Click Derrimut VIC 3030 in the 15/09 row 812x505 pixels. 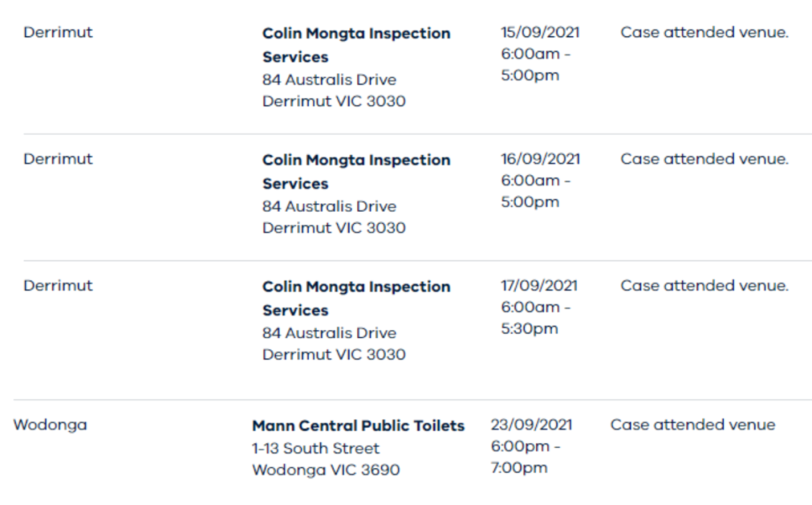click(x=334, y=101)
